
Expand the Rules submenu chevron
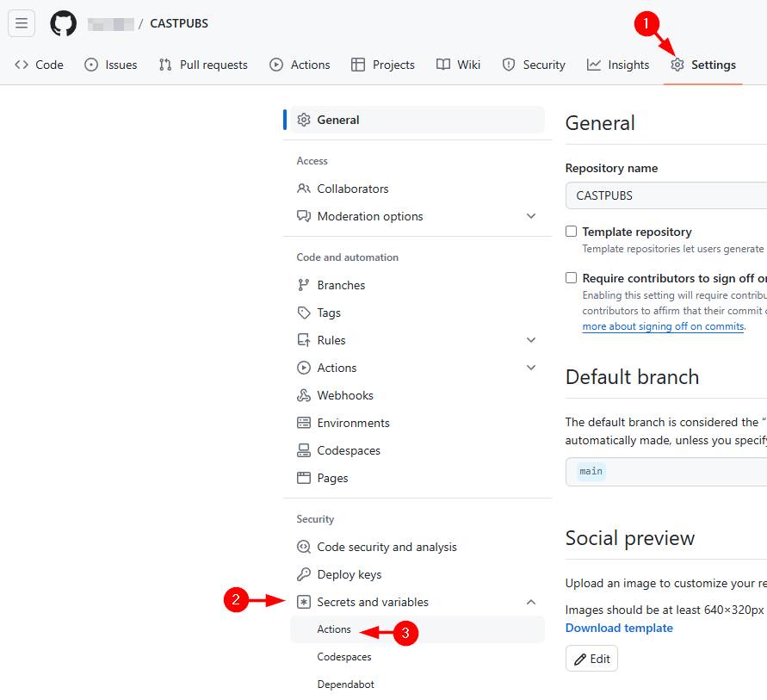pos(531,340)
